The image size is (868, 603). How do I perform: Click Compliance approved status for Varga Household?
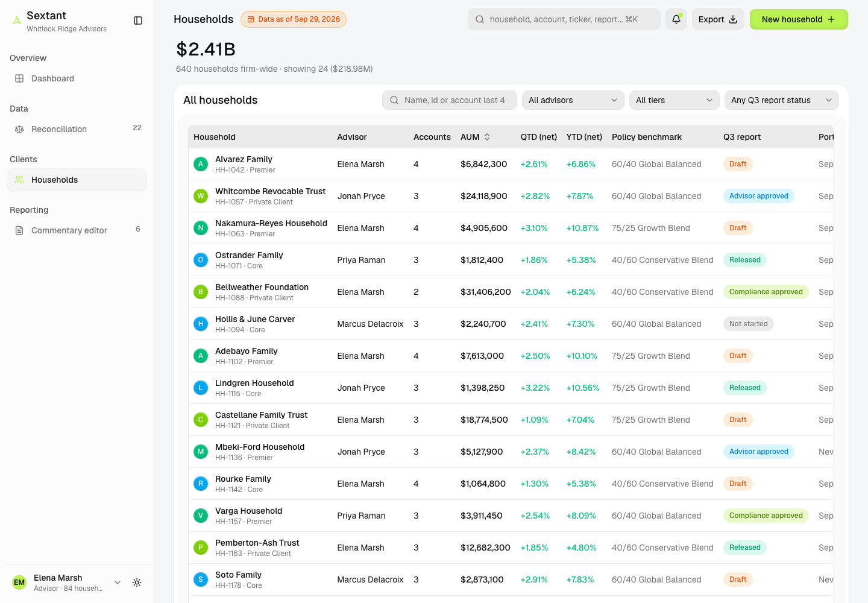[x=766, y=516]
